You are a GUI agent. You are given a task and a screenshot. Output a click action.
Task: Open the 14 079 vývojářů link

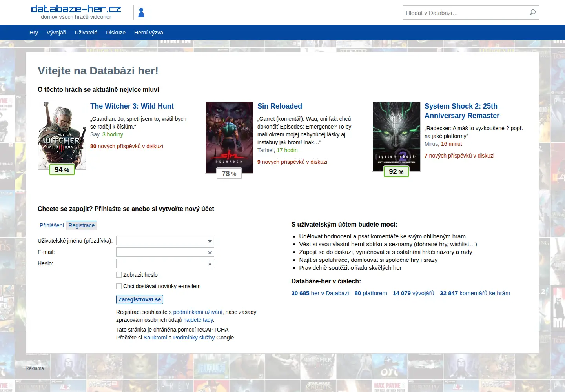tap(414, 293)
